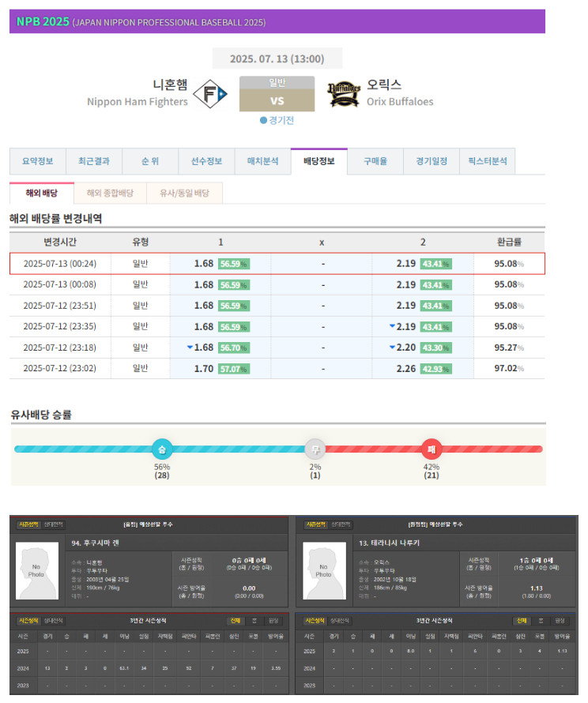
Task: Click the 환급률 column header
Action: coord(509,242)
